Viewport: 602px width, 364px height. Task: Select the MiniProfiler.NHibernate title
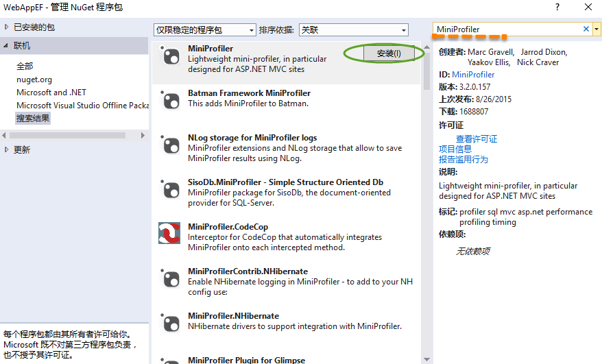[233, 315]
